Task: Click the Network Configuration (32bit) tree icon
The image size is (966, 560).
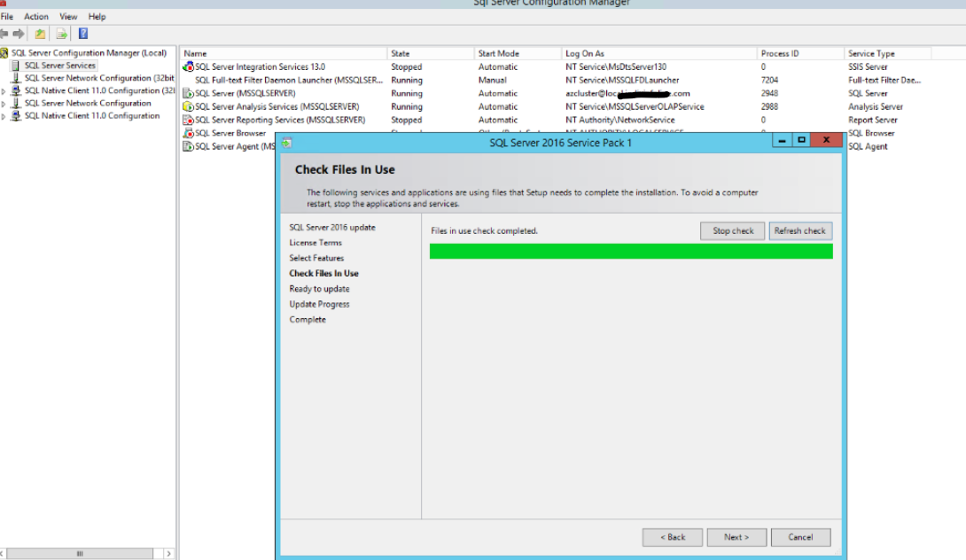Action: coord(16,78)
